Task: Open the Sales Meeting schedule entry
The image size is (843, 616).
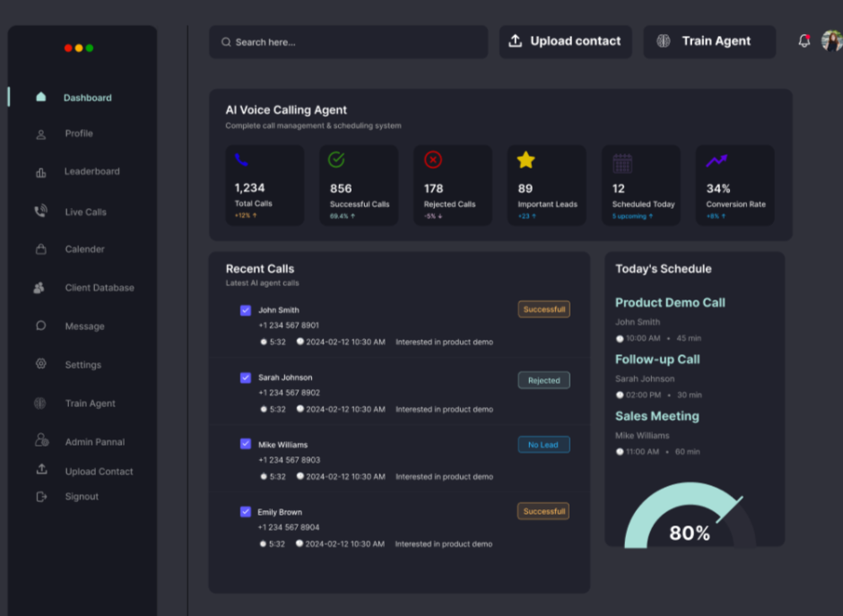Action: (657, 416)
